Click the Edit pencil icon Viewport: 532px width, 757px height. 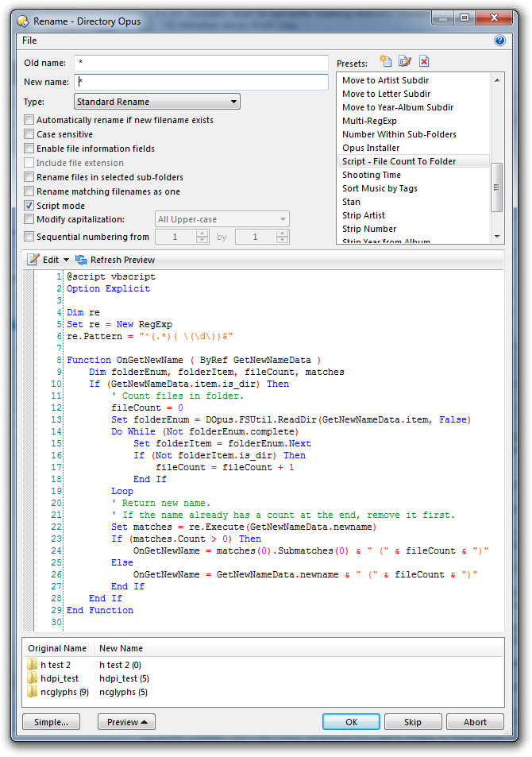[x=33, y=260]
